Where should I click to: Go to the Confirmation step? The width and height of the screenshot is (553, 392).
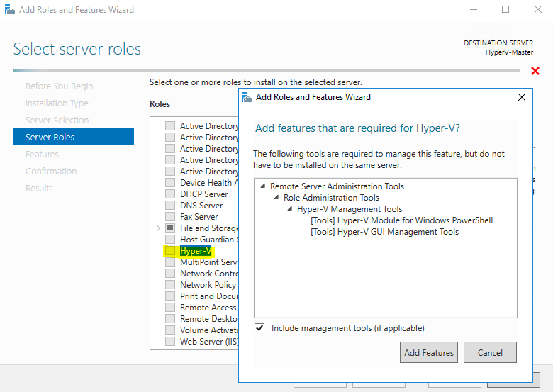(51, 171)
